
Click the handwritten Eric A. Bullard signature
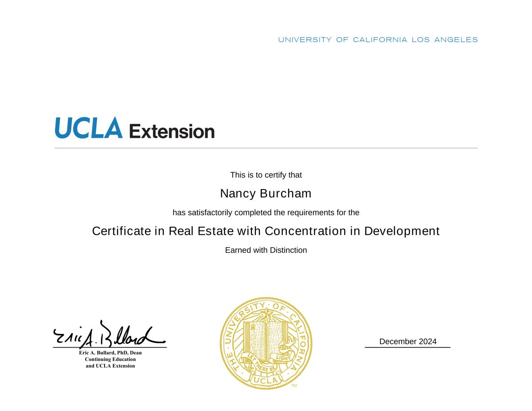tap(109, 335)
